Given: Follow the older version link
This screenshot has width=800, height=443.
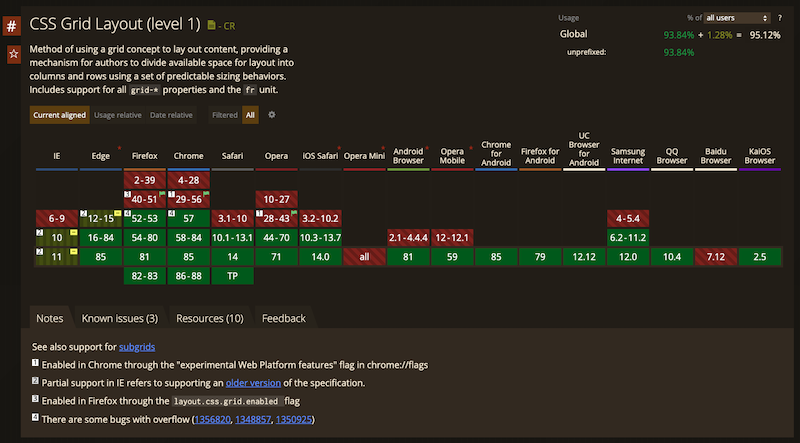Looking at the screenshot, I should (x=253, y=383).
